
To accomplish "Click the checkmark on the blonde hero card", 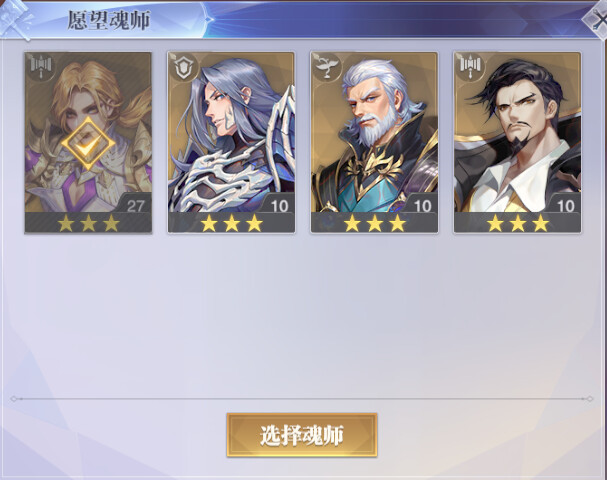I will tap(88, 144).
